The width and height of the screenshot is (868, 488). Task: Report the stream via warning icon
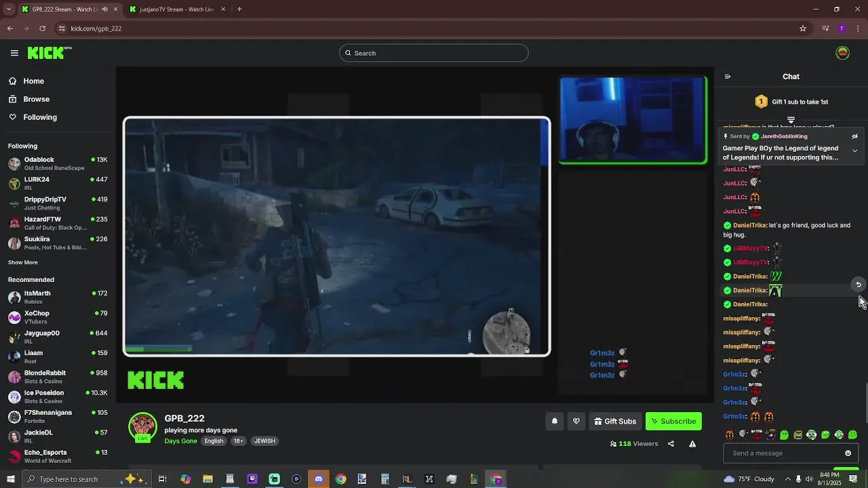click(x=692, y=444)
